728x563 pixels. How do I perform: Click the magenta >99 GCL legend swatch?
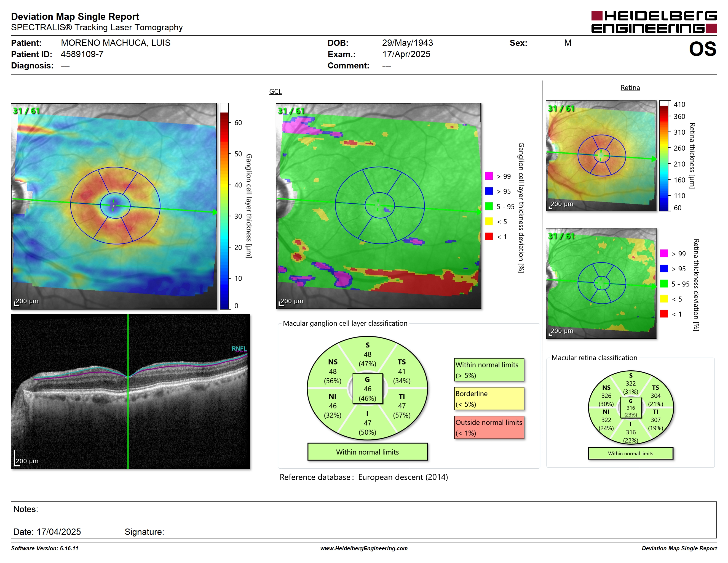[489, 176]
